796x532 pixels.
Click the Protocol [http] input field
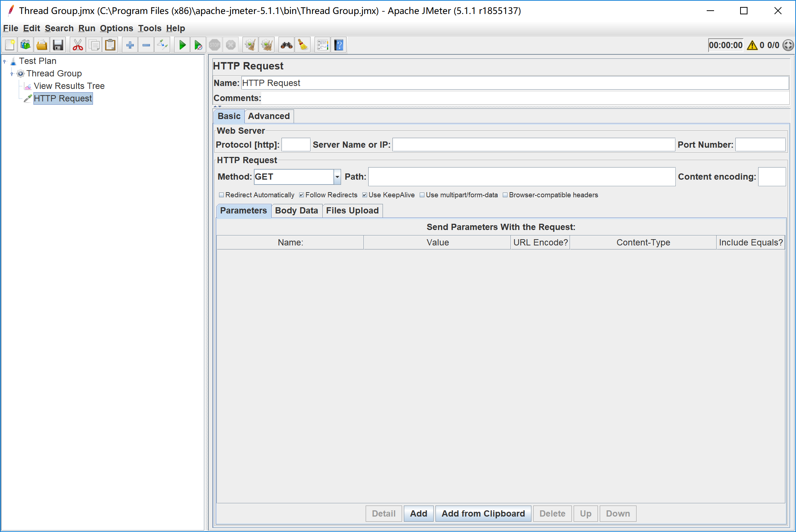(x=296, y=145)
